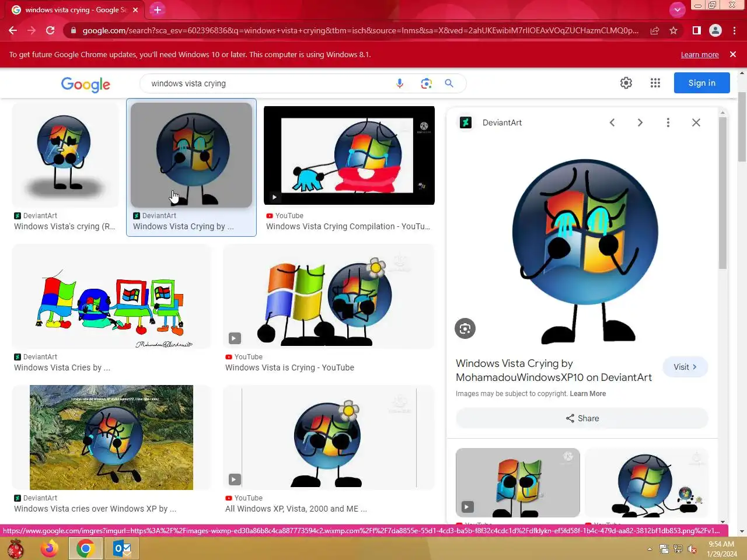Open the tab search dropdown arrow
This screenshot has height=560, width=747.
pyautogui.click(x=677, y=9)
